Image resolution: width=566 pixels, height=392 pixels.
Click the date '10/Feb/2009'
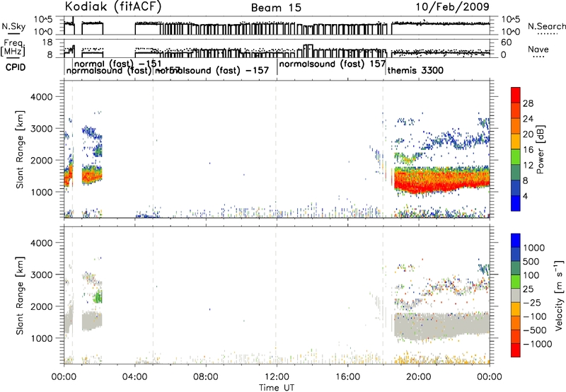(452, 7)
